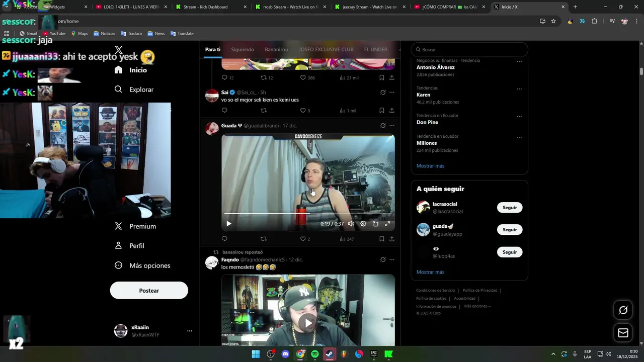The width and height of the screenshot is (644, 362).
Task: Bookmark this page with star icon
Action: click(553, 21)
